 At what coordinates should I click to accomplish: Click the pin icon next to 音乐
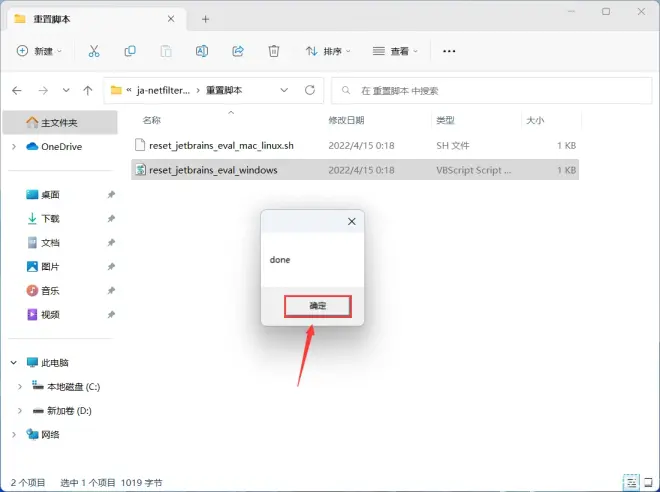tap(111, 290)
